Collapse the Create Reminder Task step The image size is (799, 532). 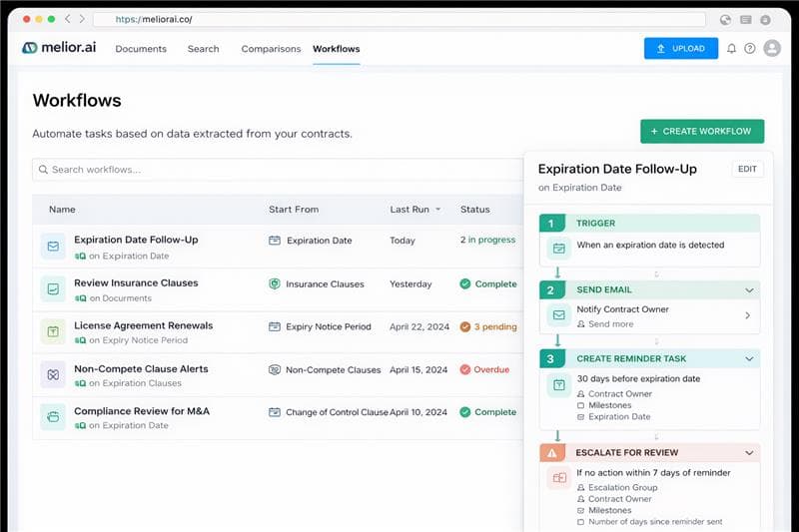[x=748, y=358]
